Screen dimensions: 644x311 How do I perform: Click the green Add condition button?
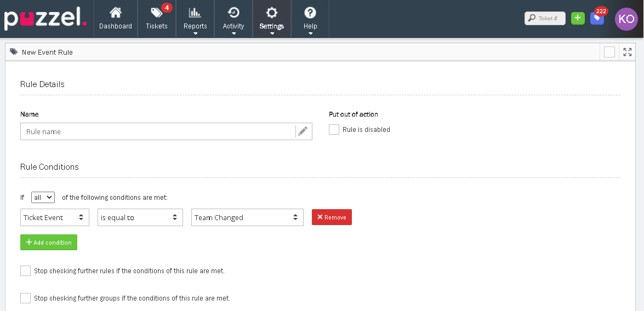49,243
